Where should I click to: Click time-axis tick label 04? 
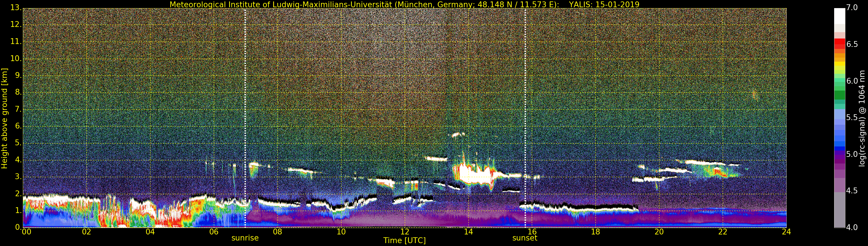(150, 232)
